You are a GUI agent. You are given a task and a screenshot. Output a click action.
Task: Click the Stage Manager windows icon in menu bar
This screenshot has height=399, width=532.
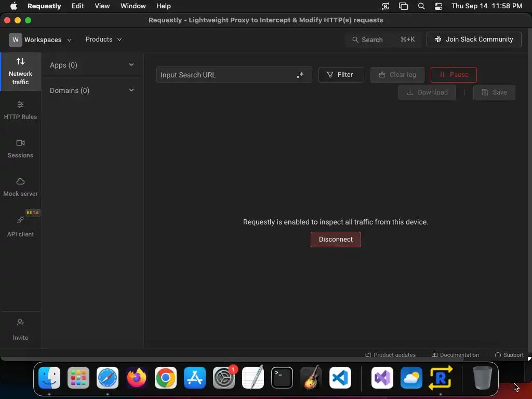point(403,6)
